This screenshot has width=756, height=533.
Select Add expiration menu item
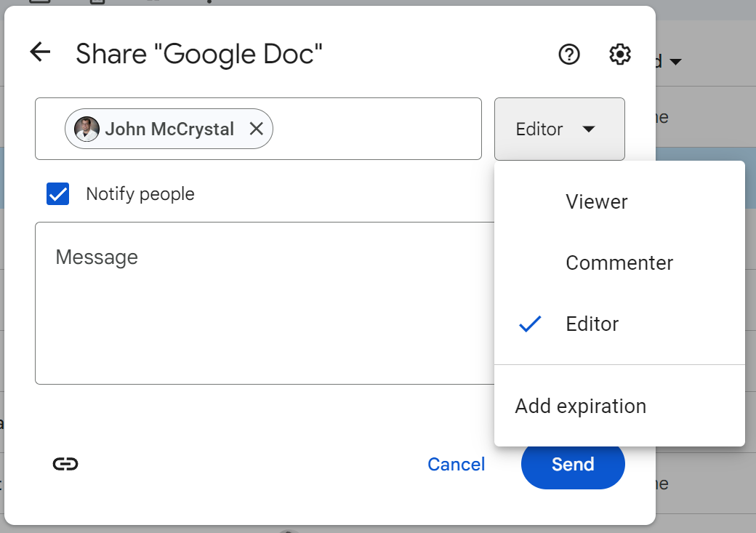[580, 406]
